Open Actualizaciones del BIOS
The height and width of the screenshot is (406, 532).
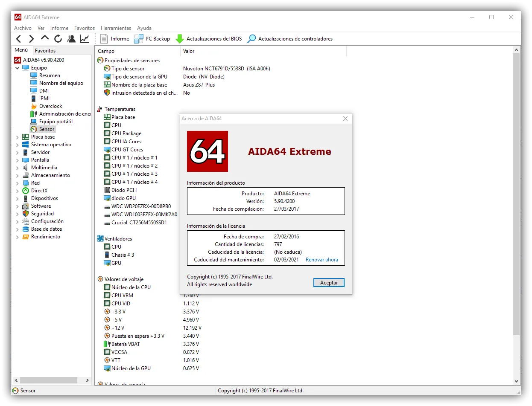pos(208,39)
